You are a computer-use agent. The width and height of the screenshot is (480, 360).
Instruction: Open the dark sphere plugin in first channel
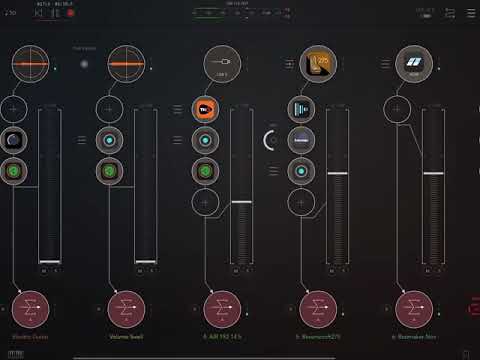point(13,140)
